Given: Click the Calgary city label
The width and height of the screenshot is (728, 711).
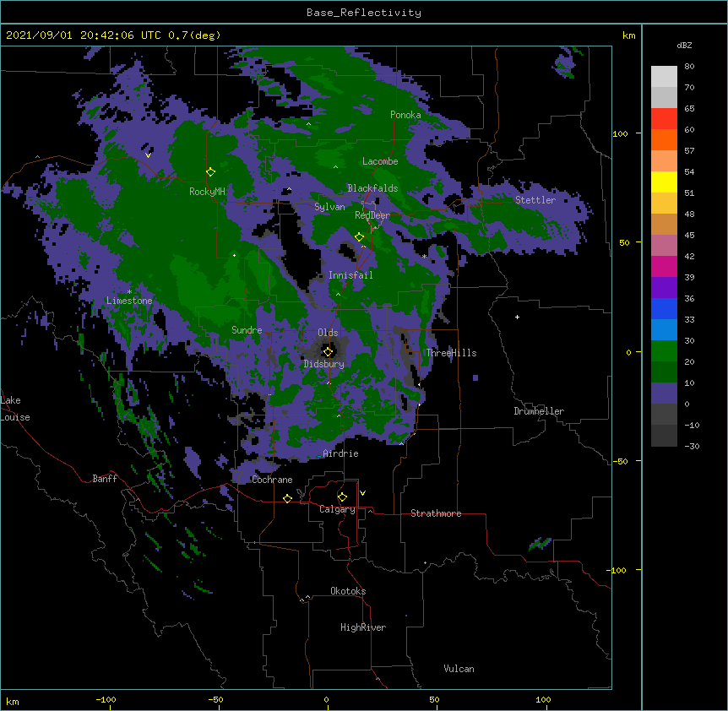Looking at the screenshot, I should (338, 509).
